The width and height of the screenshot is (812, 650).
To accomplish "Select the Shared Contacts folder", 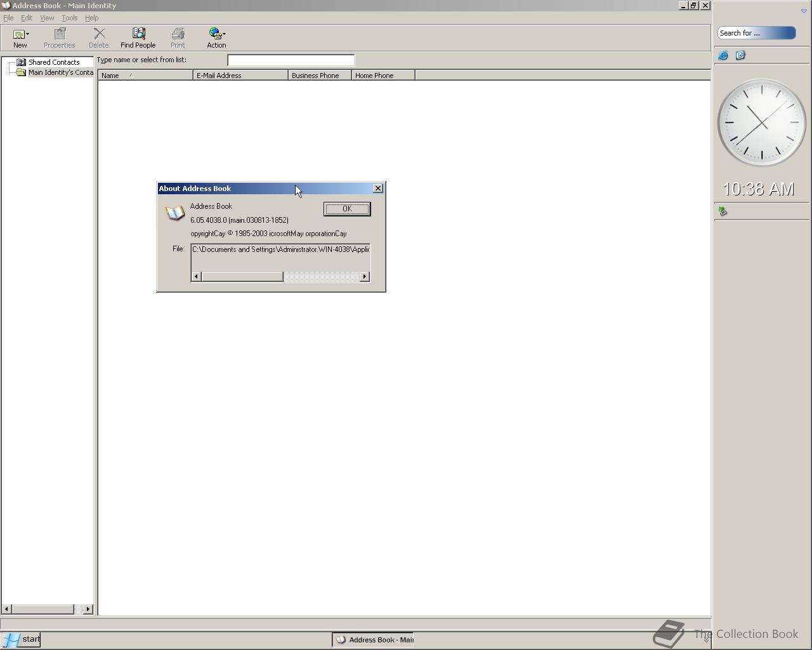I will 54,62.
